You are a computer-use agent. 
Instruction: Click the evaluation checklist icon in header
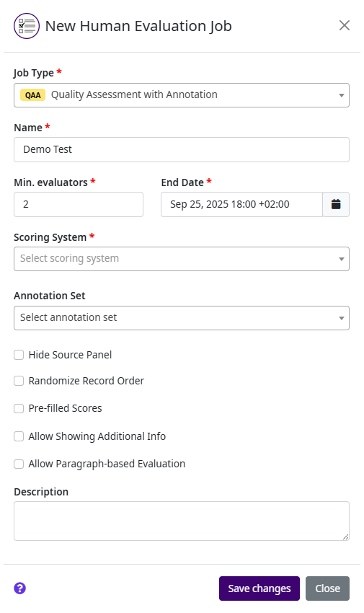tap(27, 26)
